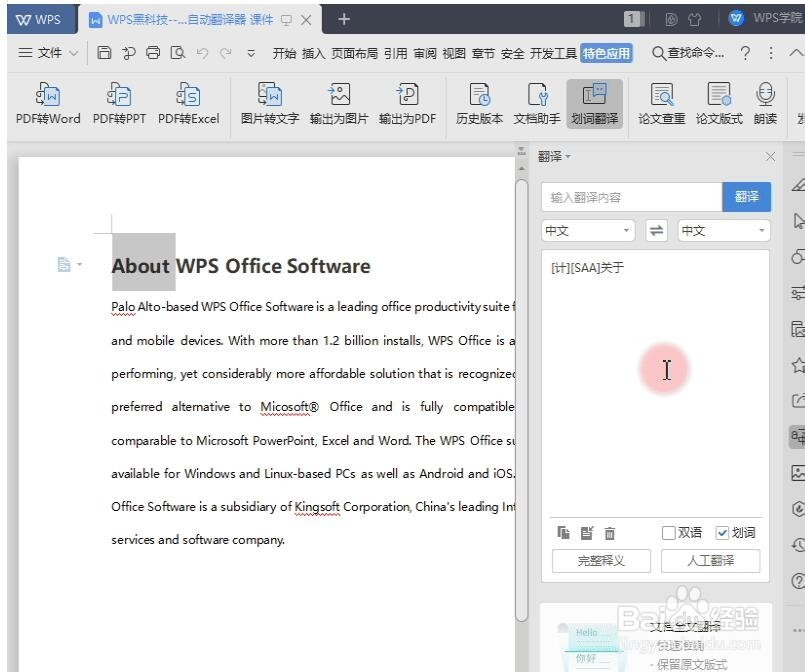The height and width of the screenshot is (672, 805).
Task: Click the 人工翻译 button
Action: tap(711, 561)
